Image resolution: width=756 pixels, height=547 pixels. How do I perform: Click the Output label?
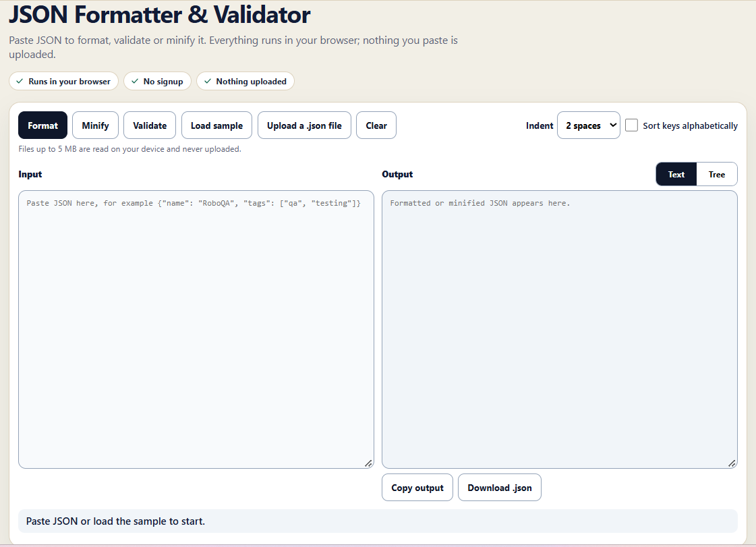tap(397, 174)
